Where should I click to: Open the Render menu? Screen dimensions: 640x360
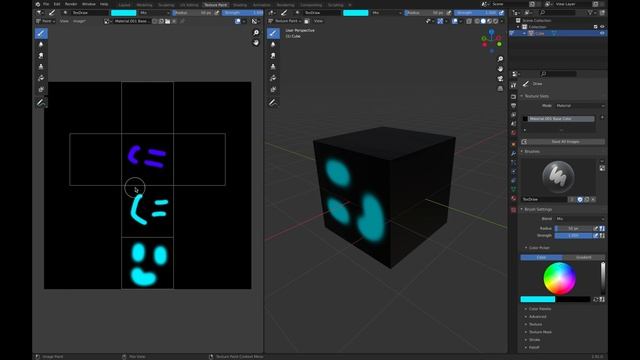(x=71, y=4)
